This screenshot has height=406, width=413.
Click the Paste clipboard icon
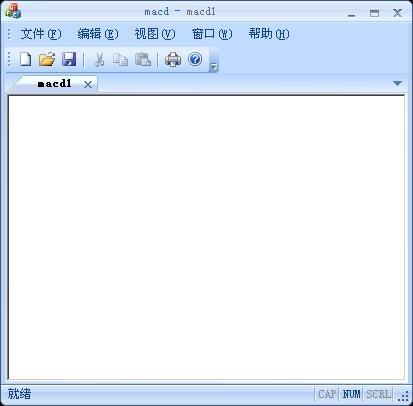[143, 60]
